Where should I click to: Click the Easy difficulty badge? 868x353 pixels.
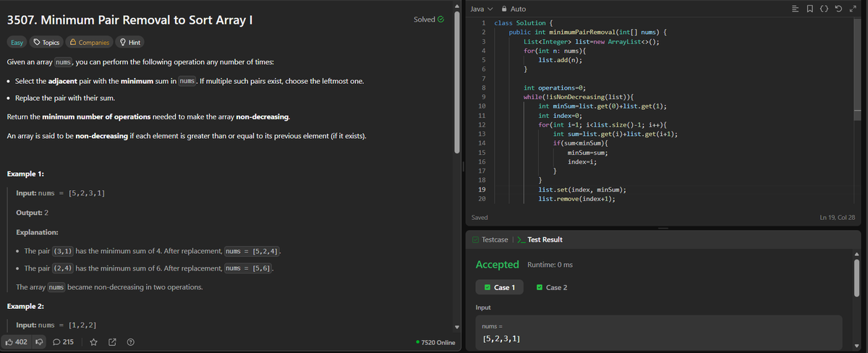click(x=16, y=43)
